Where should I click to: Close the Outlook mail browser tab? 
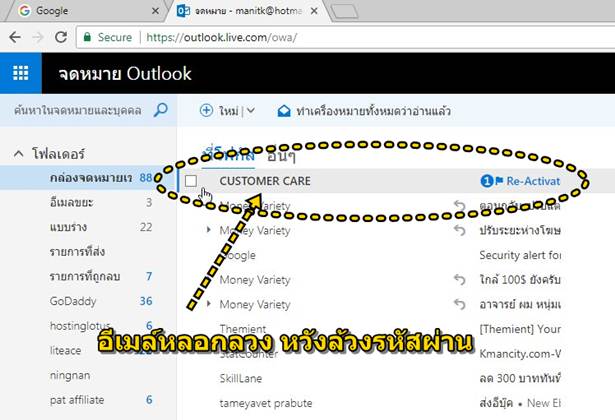(x=314, y=11)
